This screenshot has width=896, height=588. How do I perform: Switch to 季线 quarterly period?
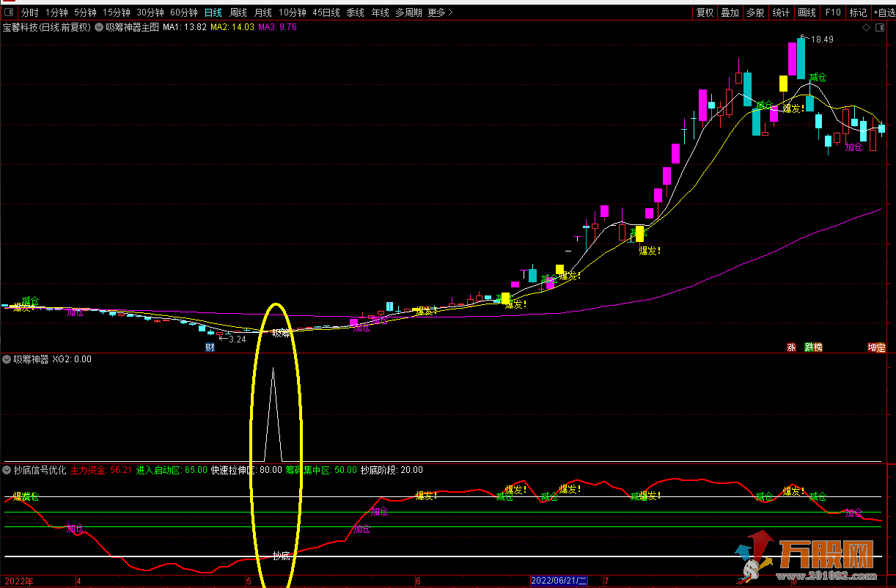coord(356,12)
